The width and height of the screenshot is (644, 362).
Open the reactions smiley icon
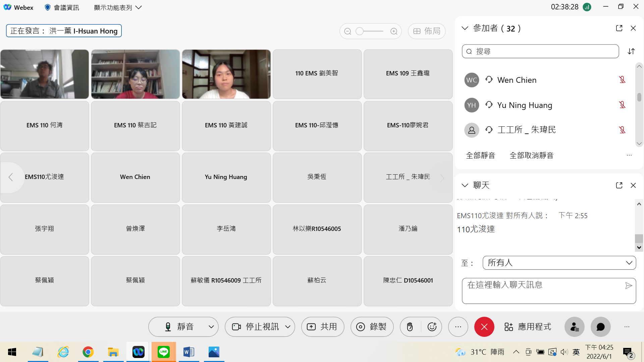[432, 327]
